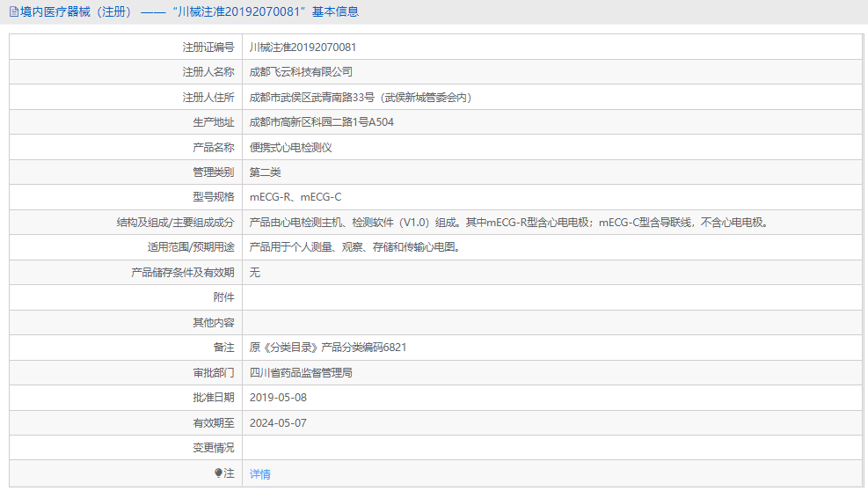Click the 管理类别 label
This screenshot has width=868, height=491.
click(x=213, y=172)
